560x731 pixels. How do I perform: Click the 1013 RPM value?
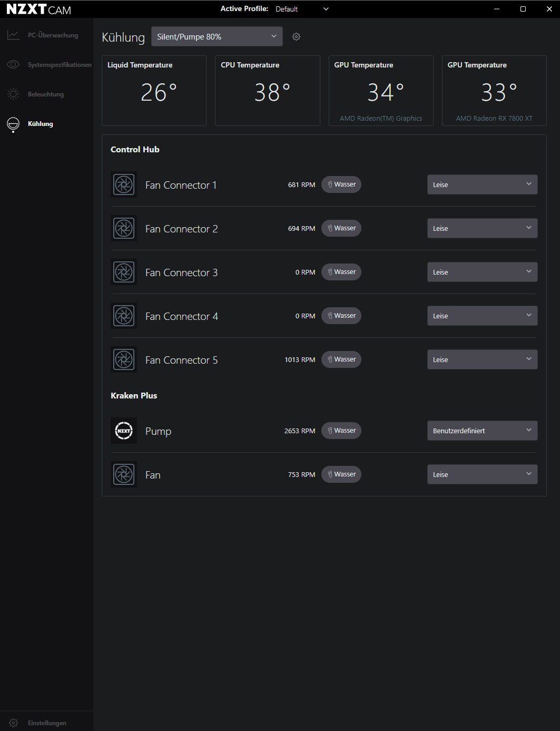coord(300,360)
